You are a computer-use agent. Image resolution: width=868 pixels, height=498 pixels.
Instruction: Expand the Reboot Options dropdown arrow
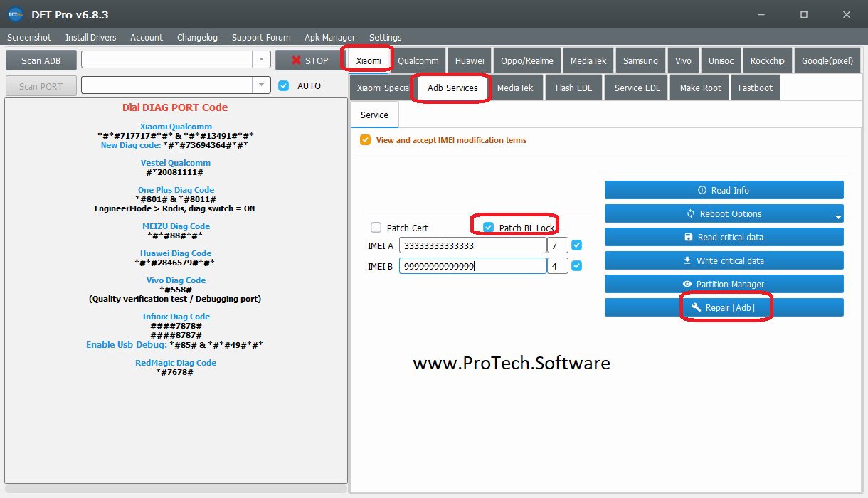pos(838,216)
